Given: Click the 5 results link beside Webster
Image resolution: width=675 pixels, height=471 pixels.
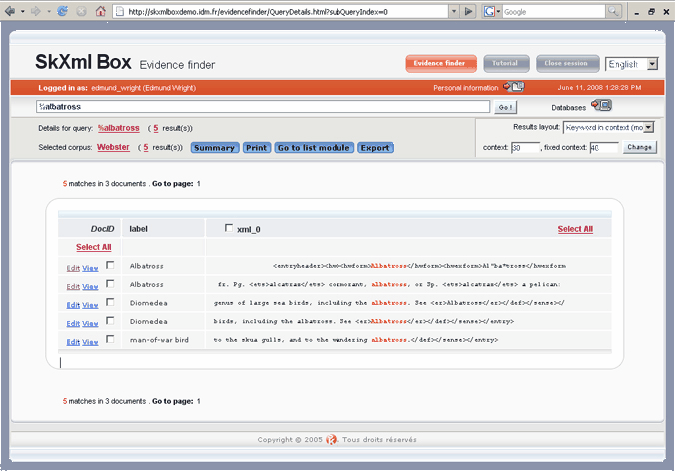Looking at the screenshot, I should pyautogui.click(x=146, y=147).
